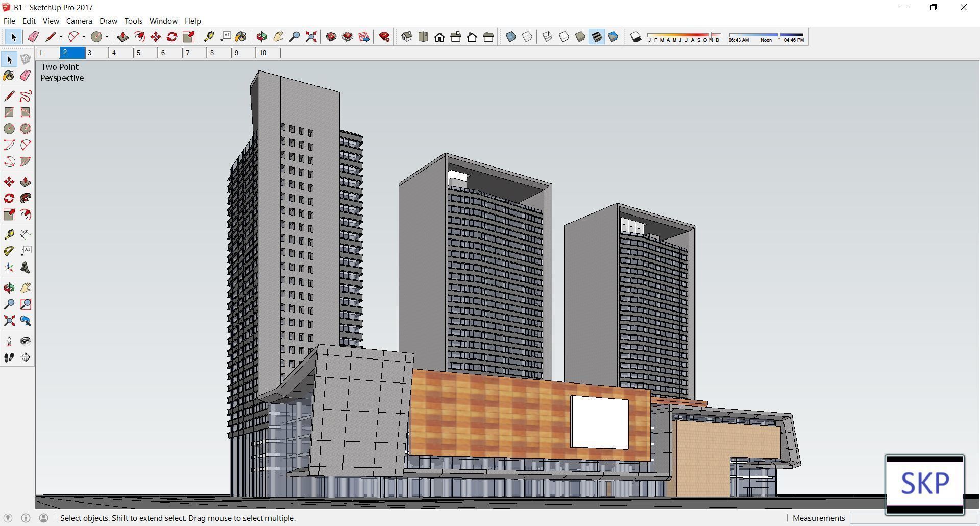Open Extension Warehouse with the red gem button
The image size is (980, 526).
coord(384,36)
